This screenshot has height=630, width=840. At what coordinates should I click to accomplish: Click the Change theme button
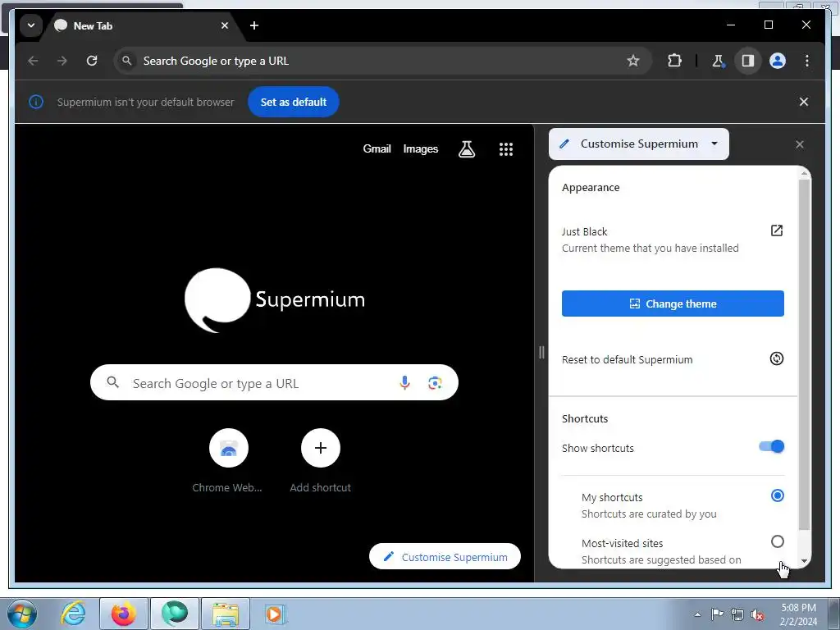pyautogui.click(x=673, y=304)
